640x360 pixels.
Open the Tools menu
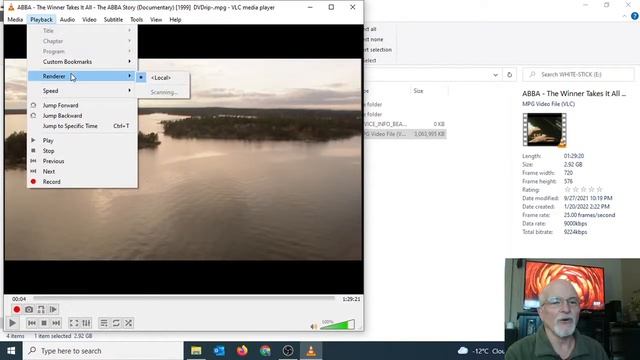(136, 20)
